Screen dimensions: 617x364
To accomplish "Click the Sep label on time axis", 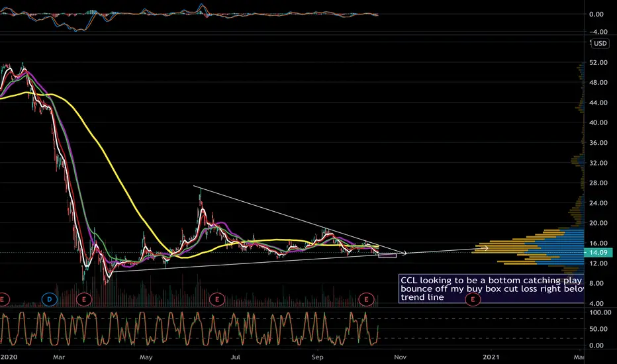I will coord(317,357).
